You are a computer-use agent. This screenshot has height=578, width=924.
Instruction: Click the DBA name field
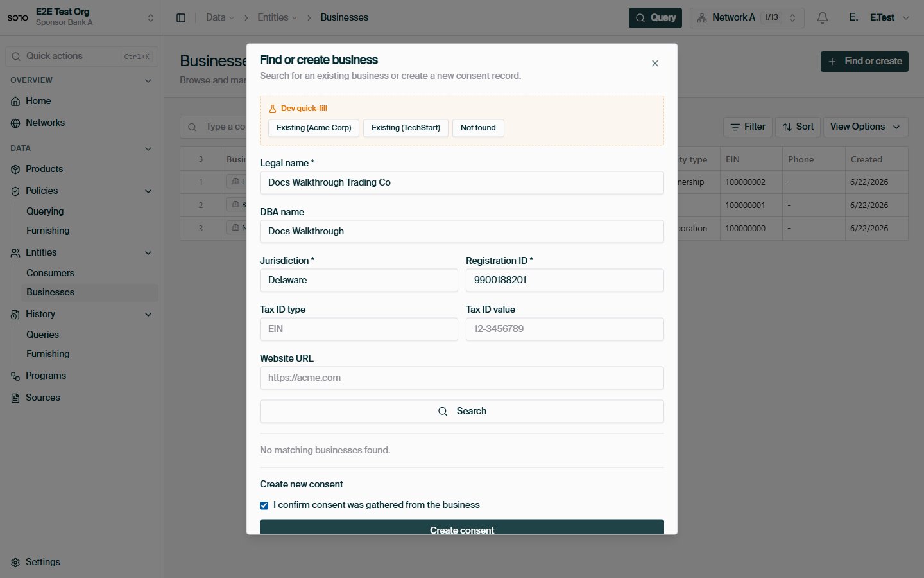pyautogui.click(x=462, y=232)
